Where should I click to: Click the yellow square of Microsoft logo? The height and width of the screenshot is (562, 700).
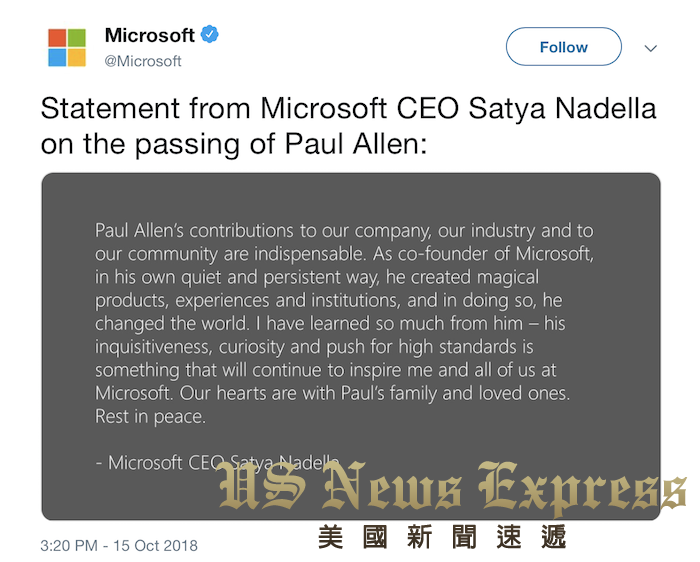pos(77,58)
